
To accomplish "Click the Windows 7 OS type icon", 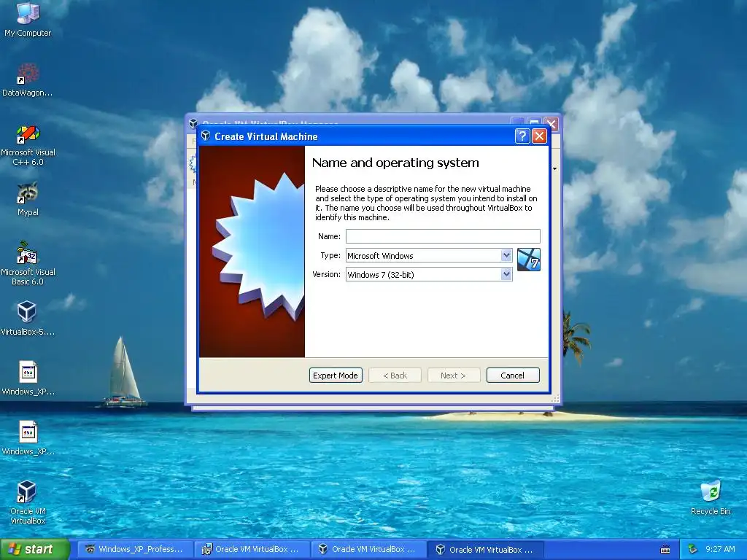I will 529,260.
